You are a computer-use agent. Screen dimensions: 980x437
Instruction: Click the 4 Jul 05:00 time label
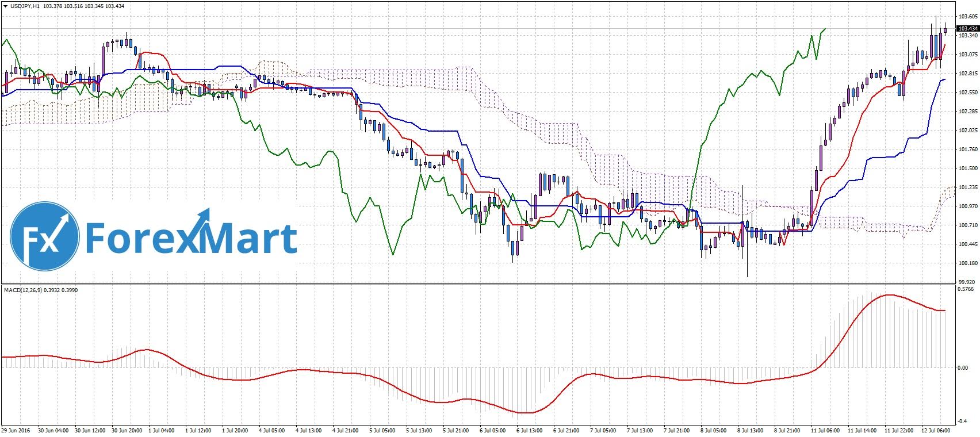tap(273, 430)
